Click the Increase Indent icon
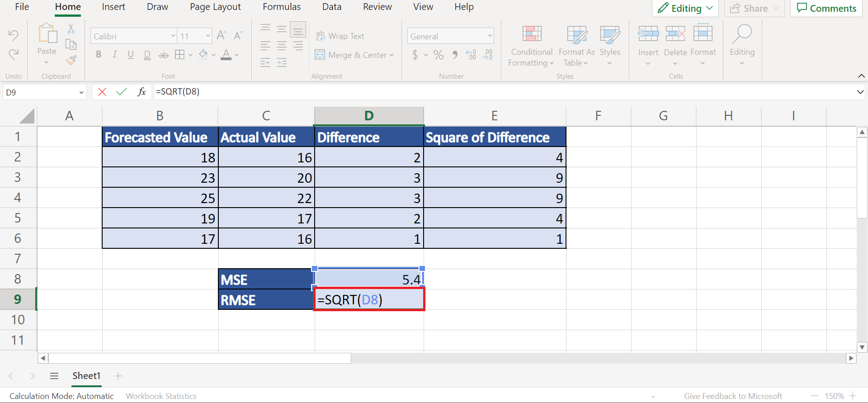Image resolution: width=868 pixels, height=403 pixels. click(282, 62)
